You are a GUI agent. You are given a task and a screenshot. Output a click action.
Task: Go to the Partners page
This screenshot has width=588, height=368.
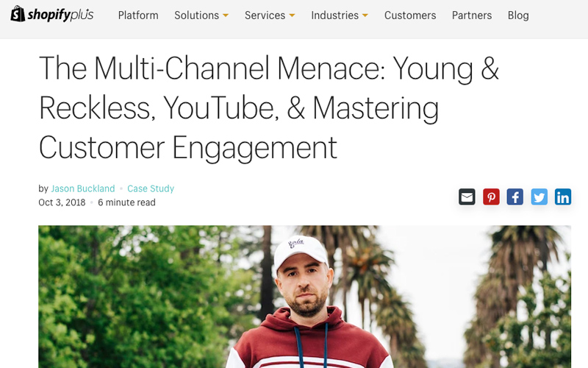472,15
